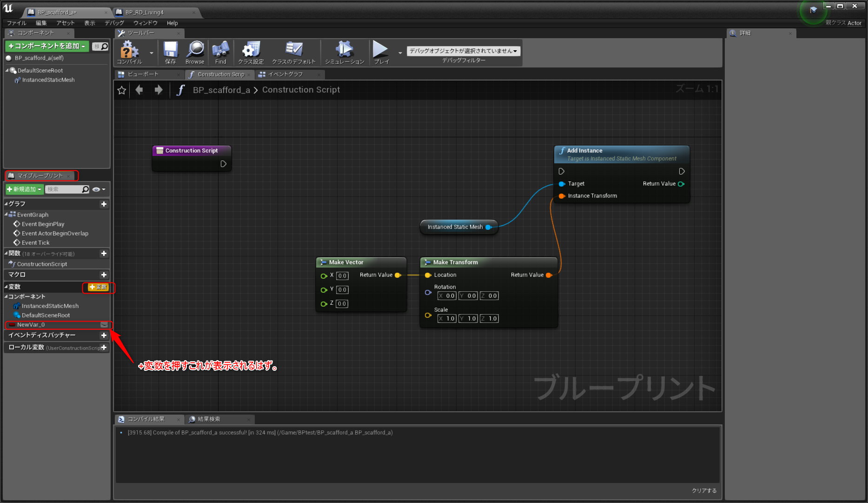Screen dimensions: 868x503
Task: Toggle NewVar_0 editable eye icon
Action: click(104, 325)
